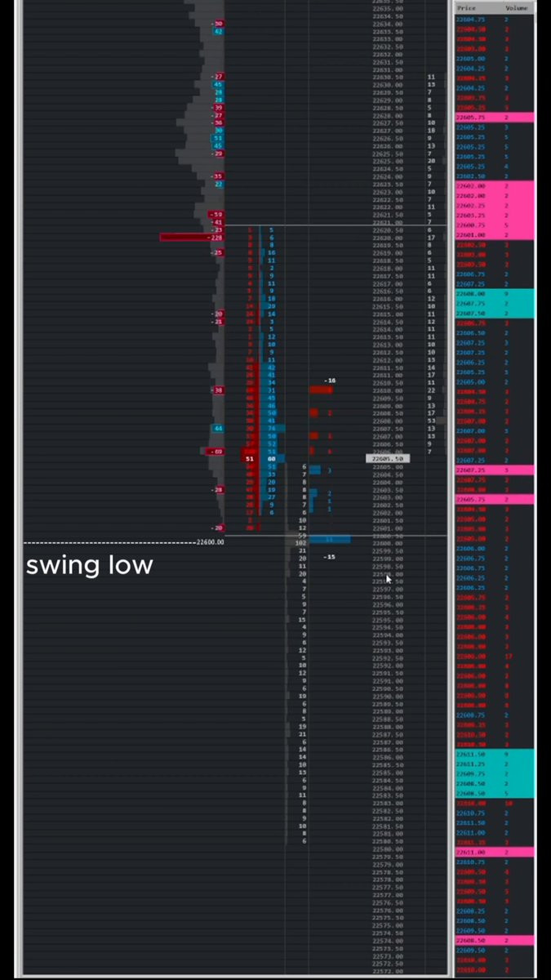Click the 53 size cell in ask column
The width and height of the screenshot is (551, 980).
432,421
